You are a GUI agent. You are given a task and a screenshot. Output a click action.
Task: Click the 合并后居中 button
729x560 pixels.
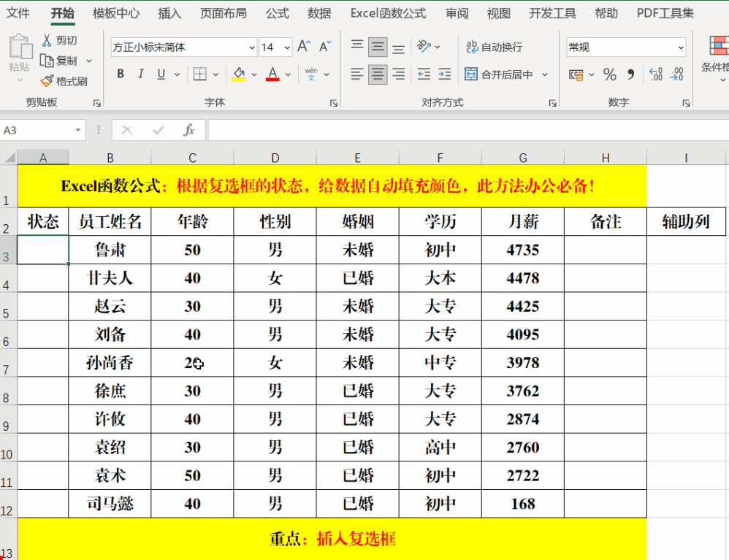(499, 74)
